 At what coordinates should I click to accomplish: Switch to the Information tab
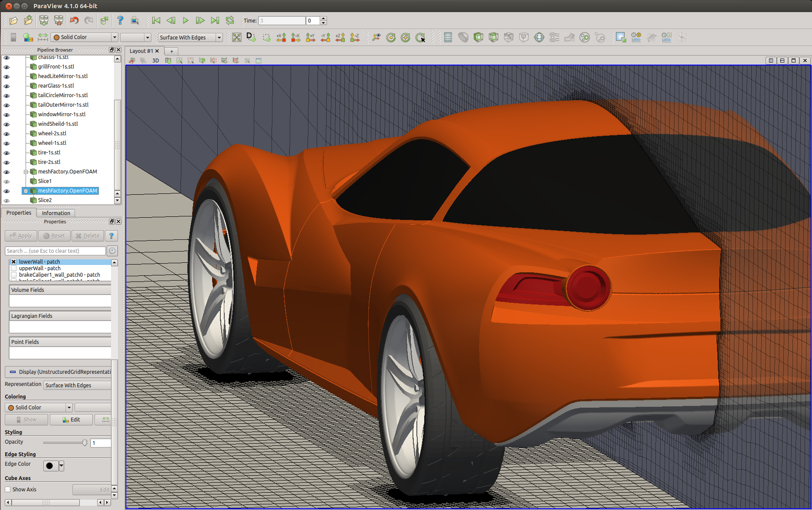click(x=56, y=213)
